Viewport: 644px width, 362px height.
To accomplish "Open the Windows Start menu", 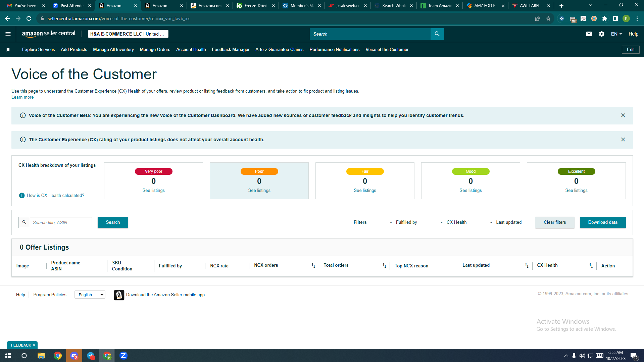I will pyautogui.click(x=8, y=356).
